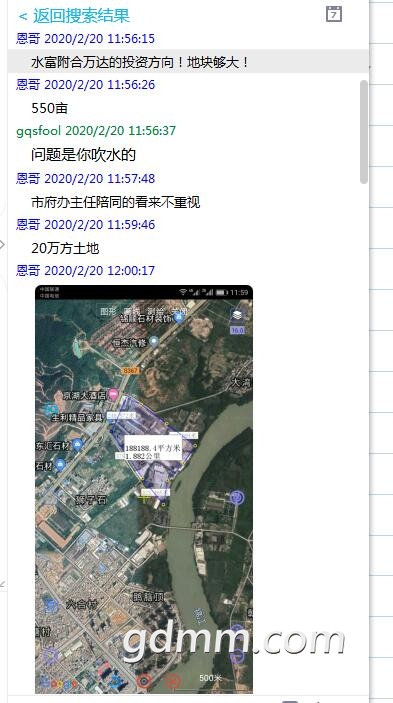The image size is (393, 703).
Task: Tap the layers icon on the map
Action: [237, 315]
